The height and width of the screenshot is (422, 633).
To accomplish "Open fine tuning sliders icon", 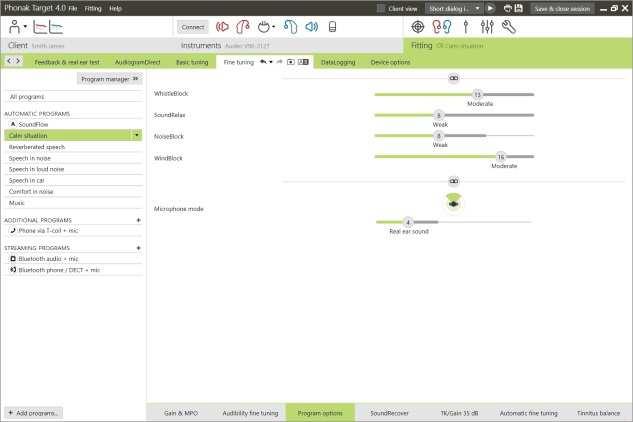I will [x=487, y=27].
